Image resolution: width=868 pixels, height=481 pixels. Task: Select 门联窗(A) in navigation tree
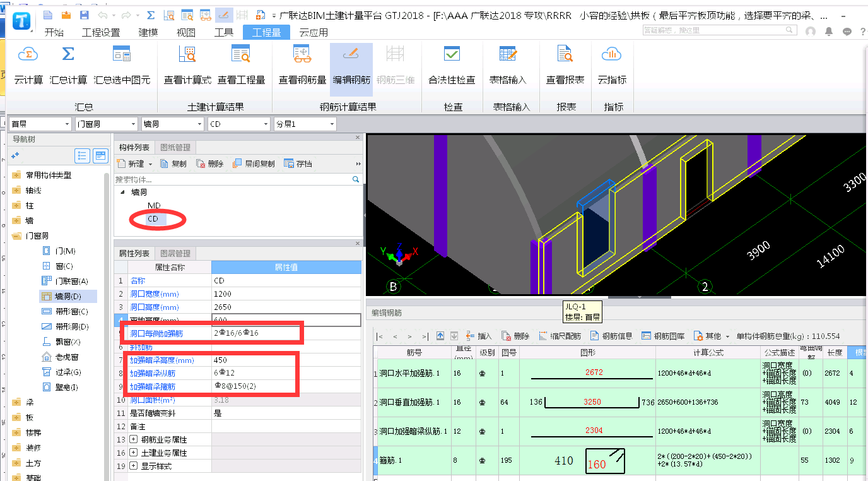[x=64, y=282]
